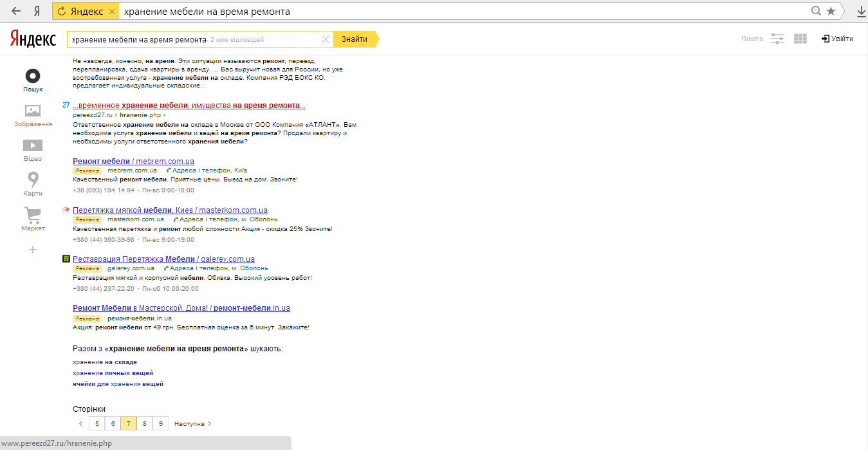Open the services grid icon
The image size is (868, 451).
point(800,39)
